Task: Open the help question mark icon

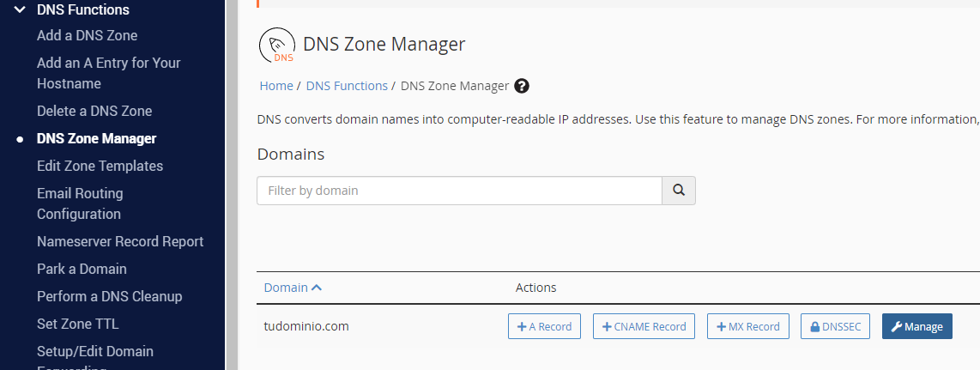Action: [x=522, y=86]
